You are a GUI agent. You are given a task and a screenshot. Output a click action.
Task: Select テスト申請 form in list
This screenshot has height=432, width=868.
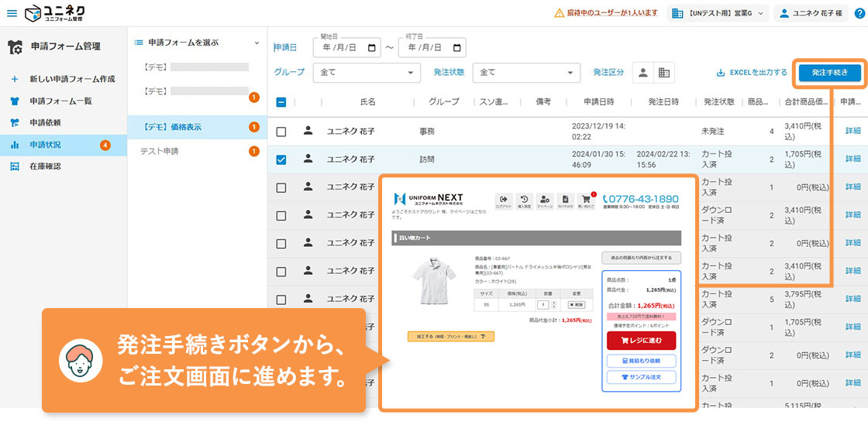(159, 151)
